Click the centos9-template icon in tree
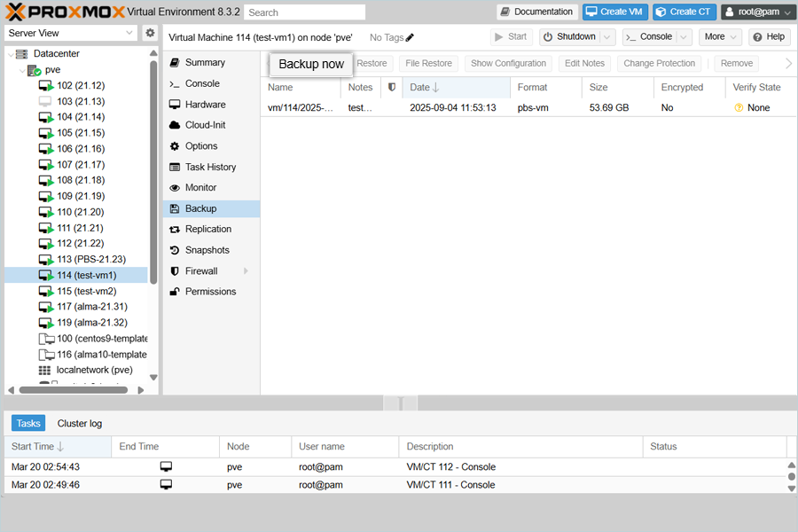The width and height of the screenshot is (798, 532). tap(46, 339)
